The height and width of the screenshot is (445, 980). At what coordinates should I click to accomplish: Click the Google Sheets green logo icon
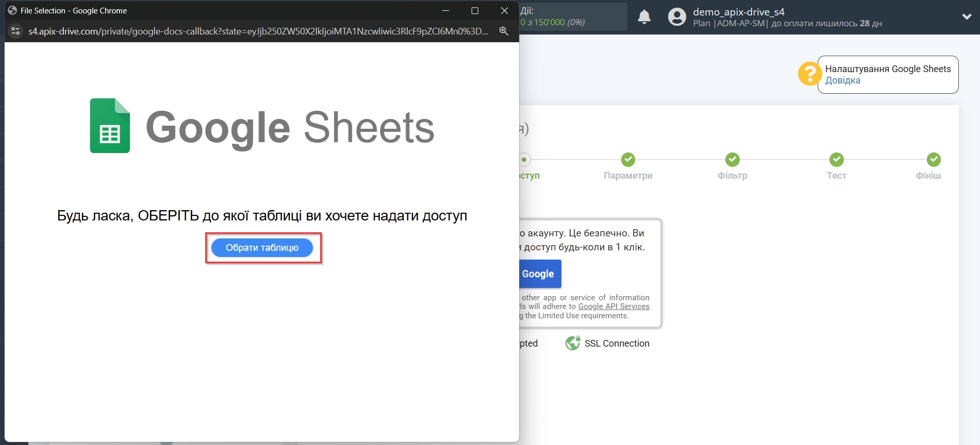[110, 126]
